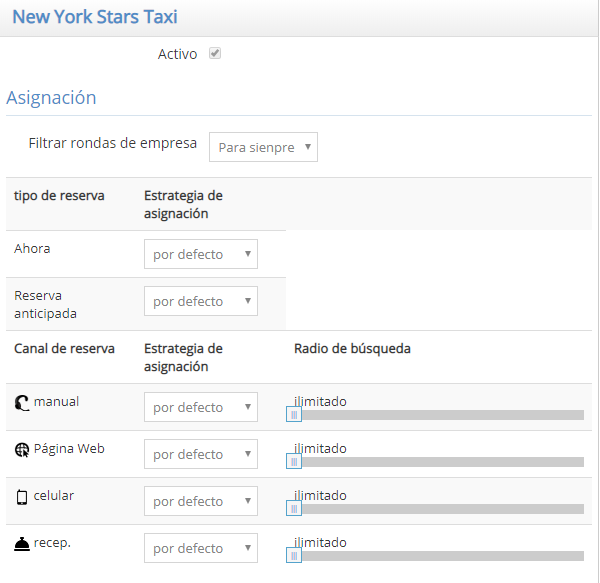Click the celular phone icon
The image size is (600, 583).
tap(22, 497)
